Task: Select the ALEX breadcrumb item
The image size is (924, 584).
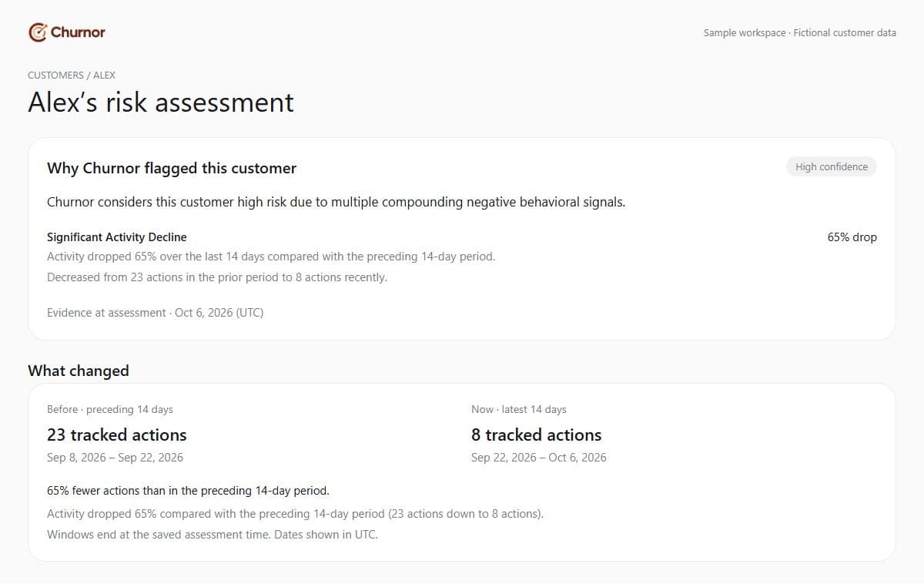Action: [x=105, y=75]
